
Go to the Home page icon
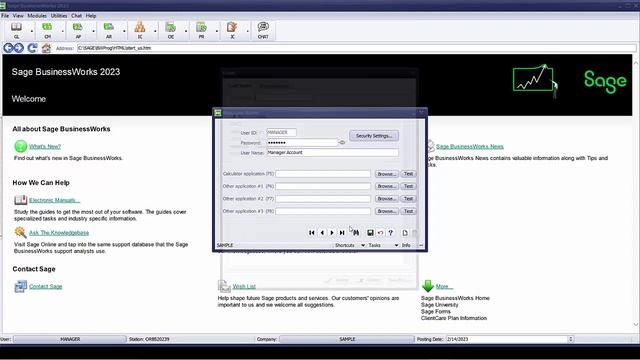pos(46,48)
